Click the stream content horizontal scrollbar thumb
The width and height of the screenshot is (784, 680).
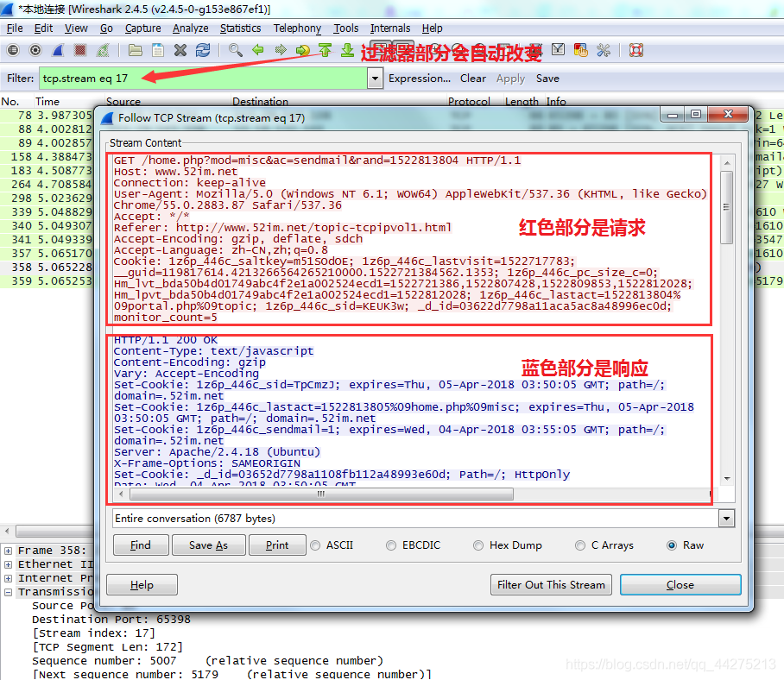(x=321, y=494)
